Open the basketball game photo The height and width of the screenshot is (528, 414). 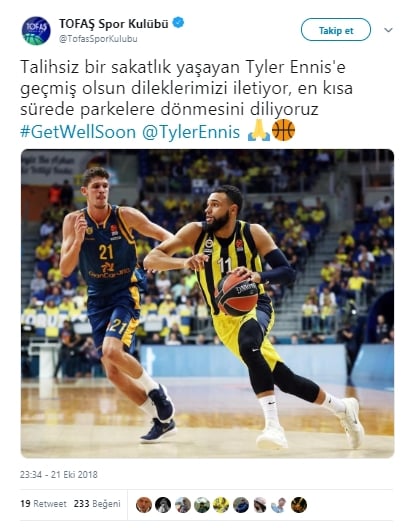208,303
